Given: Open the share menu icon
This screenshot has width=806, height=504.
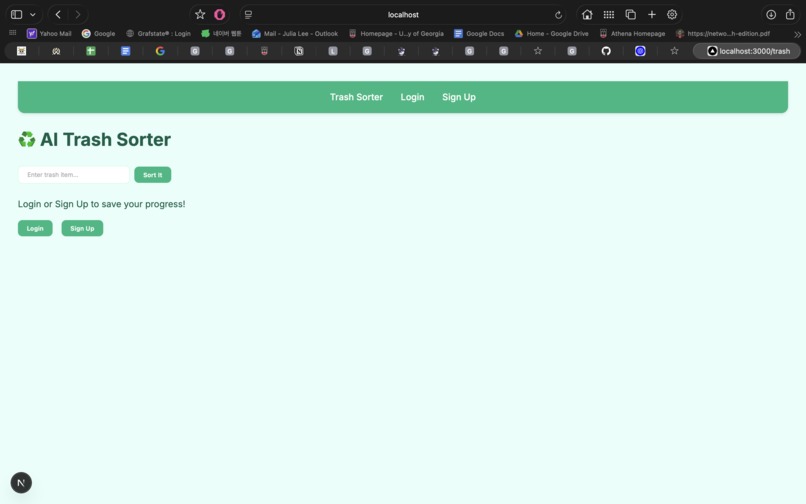Looking at the screenshot, I should 790,14.
